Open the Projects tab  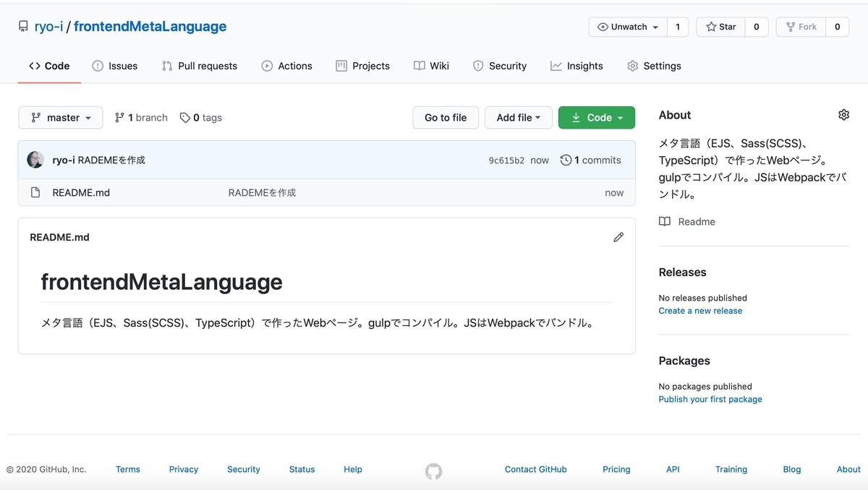click(x=363, y=66)
